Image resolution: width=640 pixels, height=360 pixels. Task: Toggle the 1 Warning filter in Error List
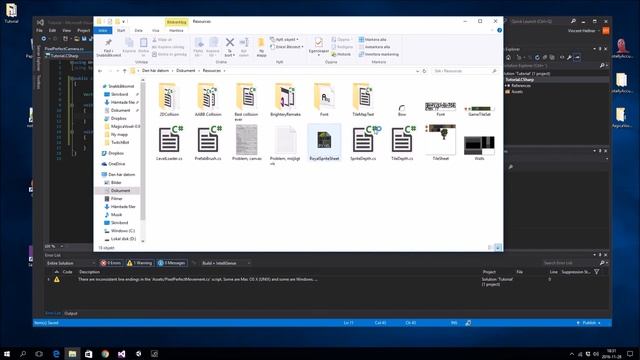coord(140,263)
